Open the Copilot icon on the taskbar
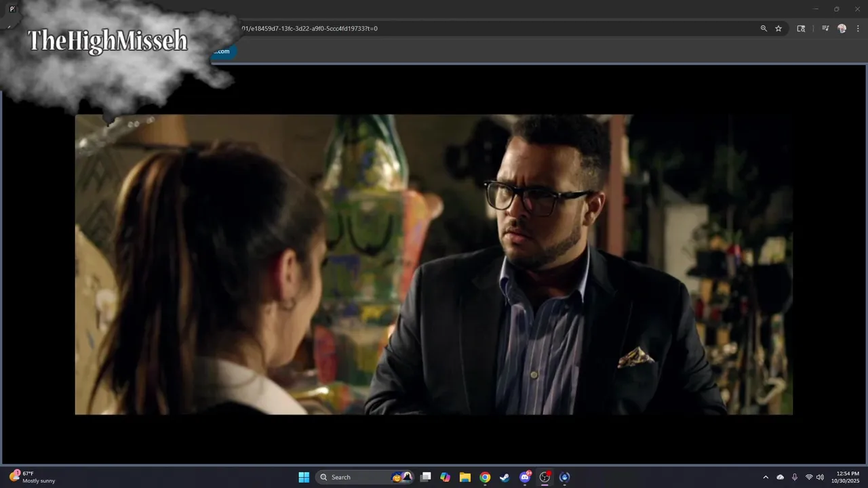The width and height of the screenshot is (868, 488). click(445, 477)
